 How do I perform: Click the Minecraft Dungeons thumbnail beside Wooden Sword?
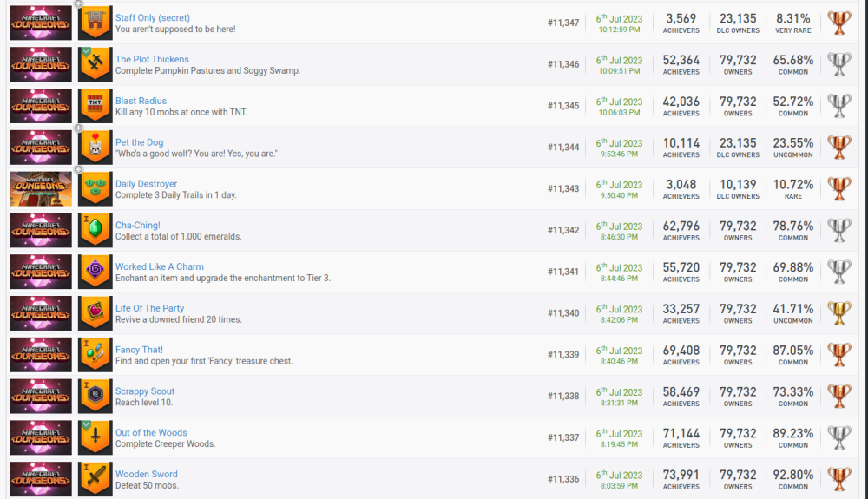pos(41,479)
